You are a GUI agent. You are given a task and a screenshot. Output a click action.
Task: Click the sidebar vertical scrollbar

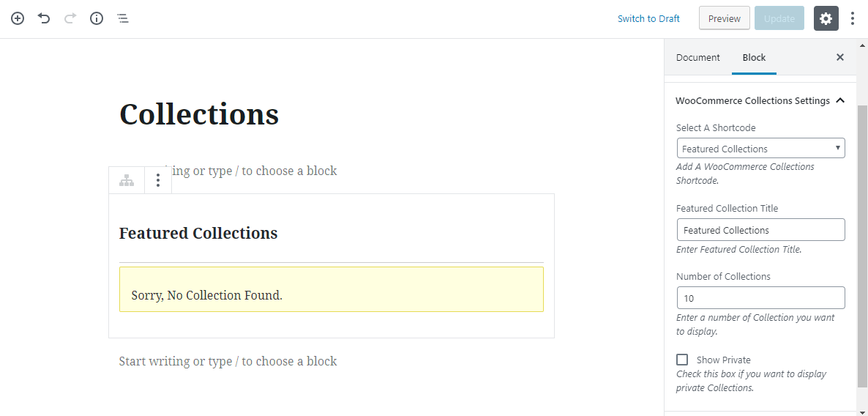pos(862,242)
